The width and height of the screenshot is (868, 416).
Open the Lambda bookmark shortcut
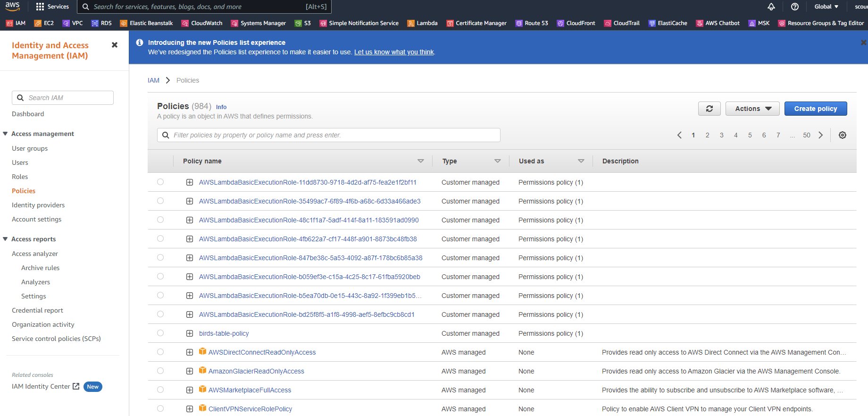coord(422,23)
